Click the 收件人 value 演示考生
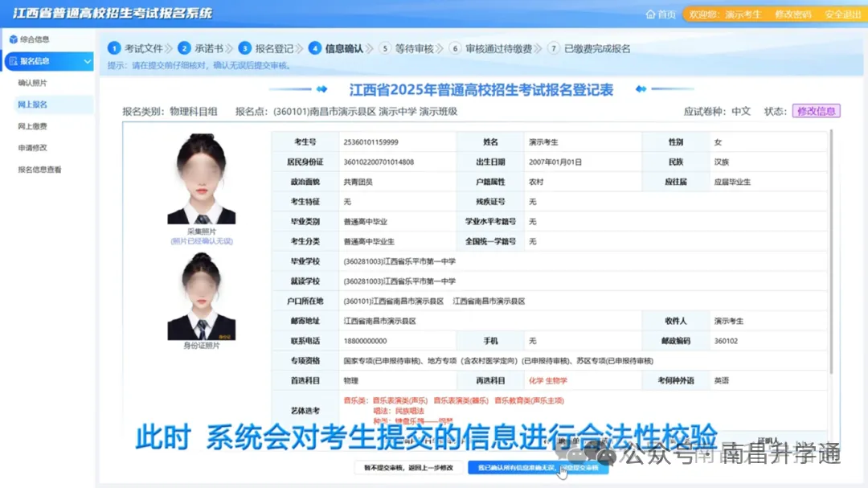Image resolution: width=868 pixels, height=488 pixels. (x=728, y=322)
